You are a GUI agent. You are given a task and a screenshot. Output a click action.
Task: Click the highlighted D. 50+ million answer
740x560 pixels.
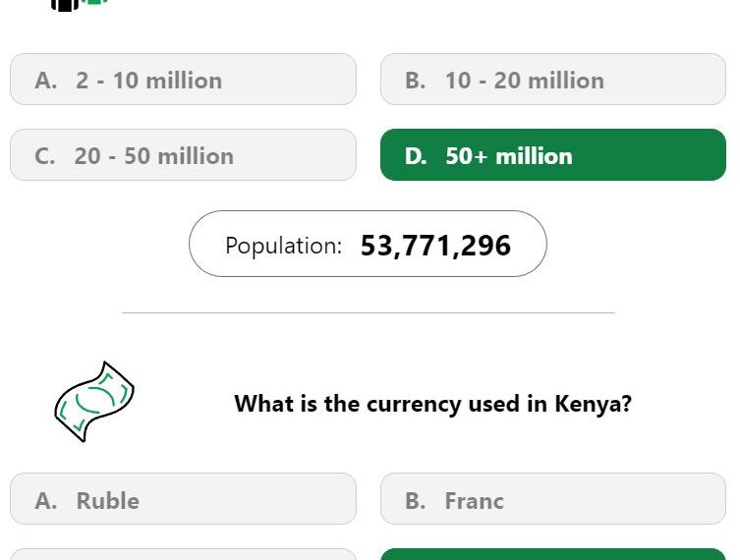coord(553,155)
